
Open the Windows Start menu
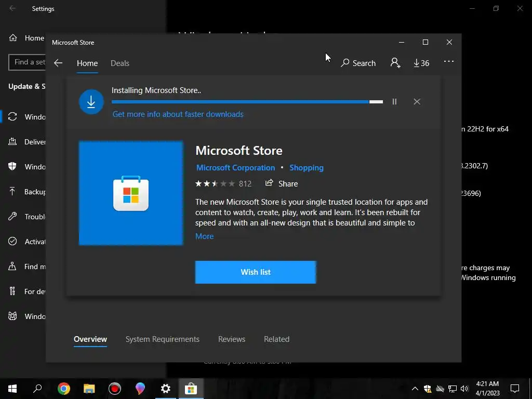(x=12, y=389)
